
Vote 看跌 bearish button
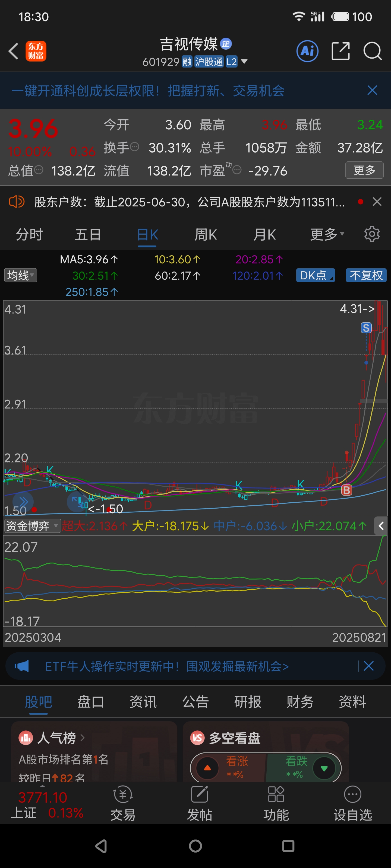click(303, 768)
